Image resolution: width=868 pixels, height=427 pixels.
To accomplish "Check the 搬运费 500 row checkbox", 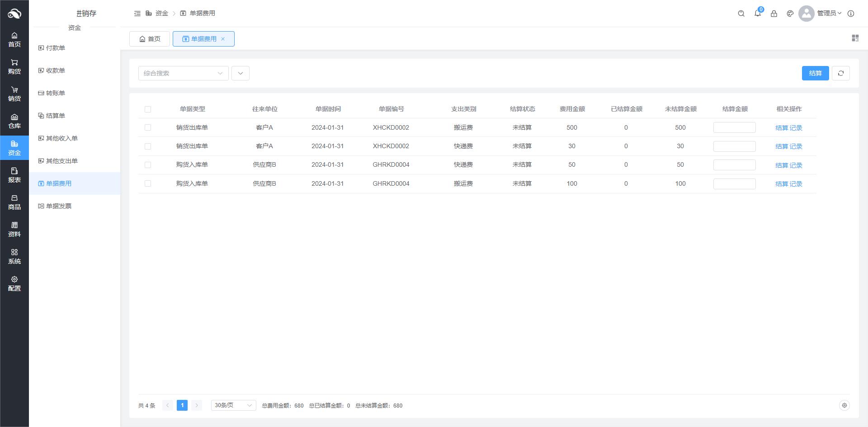I will tap(148, 128).
